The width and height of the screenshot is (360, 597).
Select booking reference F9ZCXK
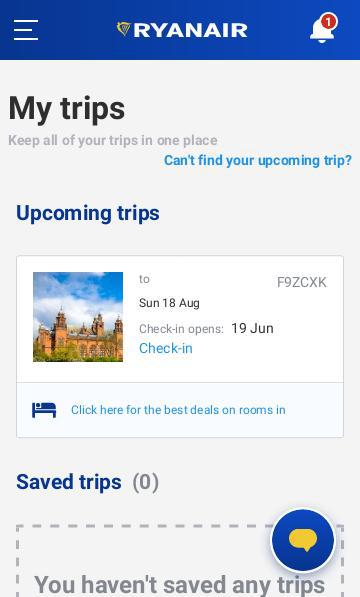coord(301,283)
